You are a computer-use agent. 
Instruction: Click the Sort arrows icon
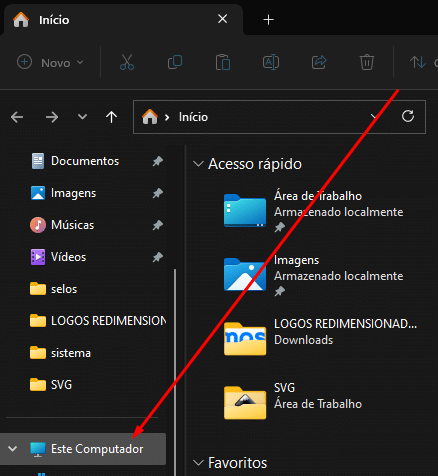(x=418, y=62)
